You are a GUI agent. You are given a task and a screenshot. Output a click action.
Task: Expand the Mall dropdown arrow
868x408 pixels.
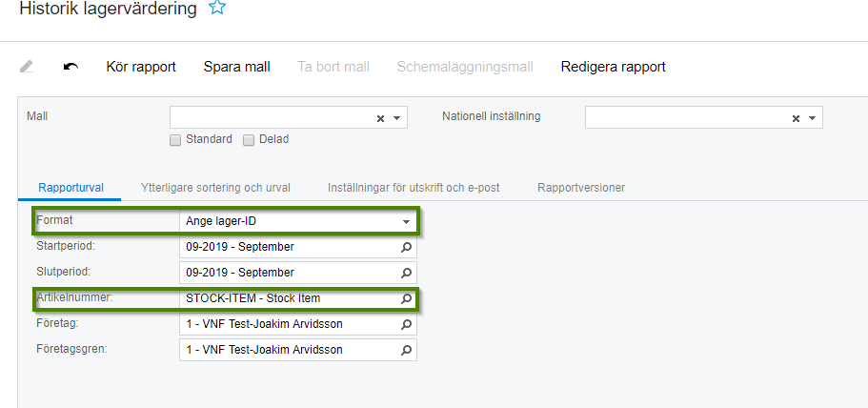(397, 118)
